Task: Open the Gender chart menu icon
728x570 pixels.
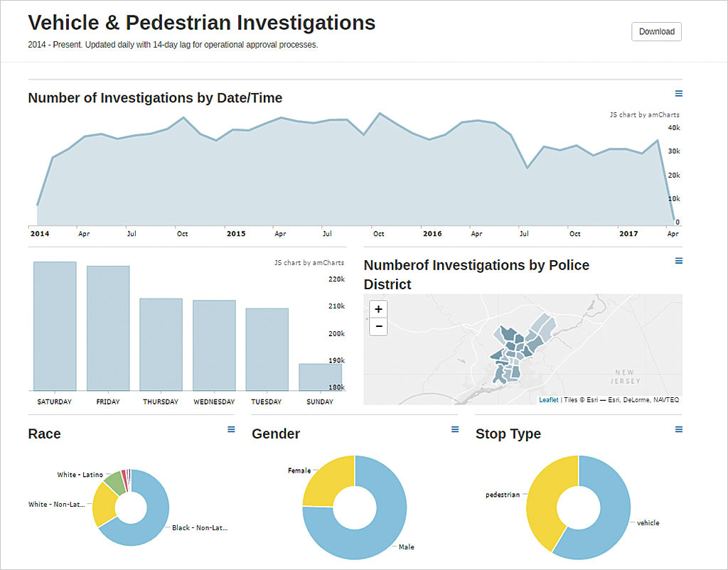Action: (x=455, y=429)
